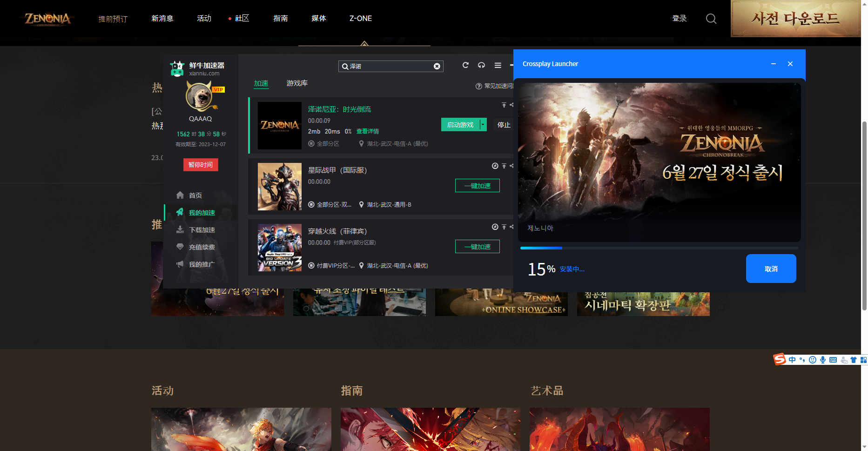Screen dimensions: 868x451
Task: Click the 사전 다운로드 banner button
Action: pos(795,19)
